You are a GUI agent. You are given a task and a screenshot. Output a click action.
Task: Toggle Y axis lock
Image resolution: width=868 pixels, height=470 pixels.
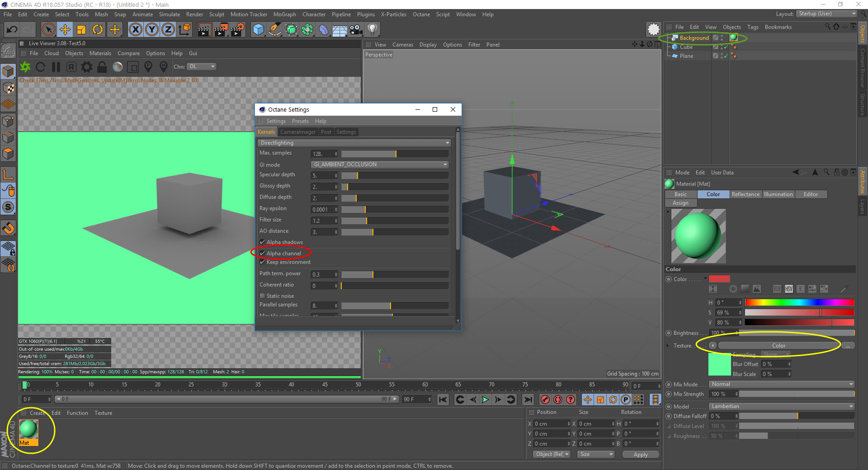152,30
